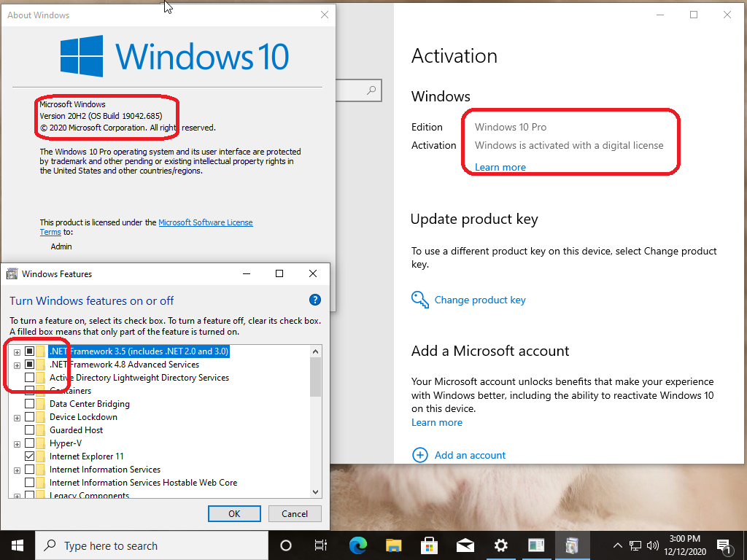Enable Active Directory Lightweight Directory Services checkbox
The width and height of the screenshot is (747, 560).
(x=29, y=378)
